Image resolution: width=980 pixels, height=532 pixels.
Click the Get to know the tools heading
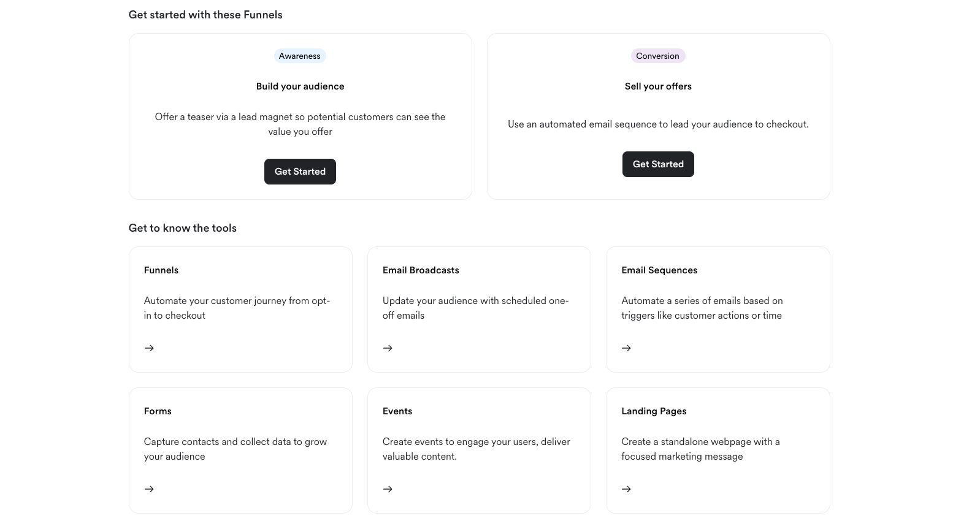(x=182, y=227)
